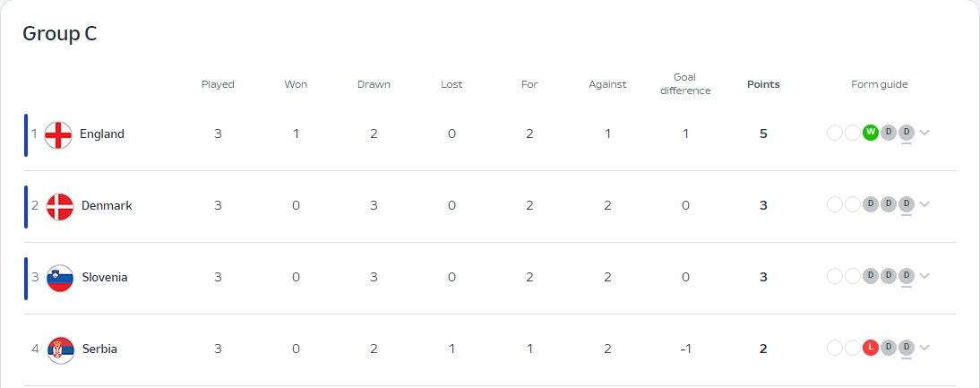
Task: Open the Serbia team link
Action: coord(100,349)
